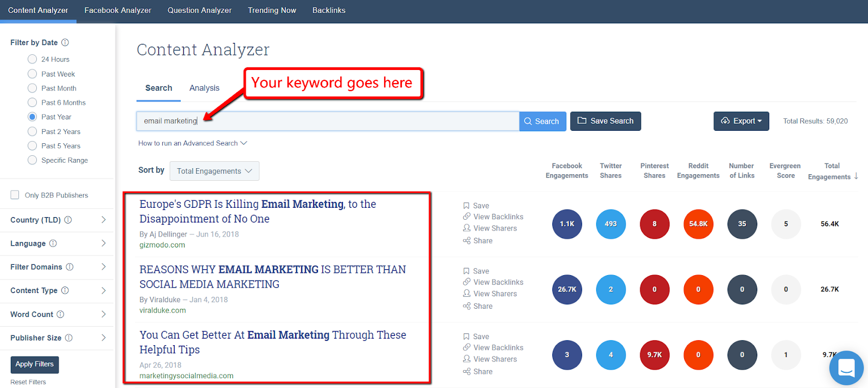
Task: Click View Backlinks icon for the marketingysocialmedia.com article
Action: pyautogui.click(x=467, y=347)
